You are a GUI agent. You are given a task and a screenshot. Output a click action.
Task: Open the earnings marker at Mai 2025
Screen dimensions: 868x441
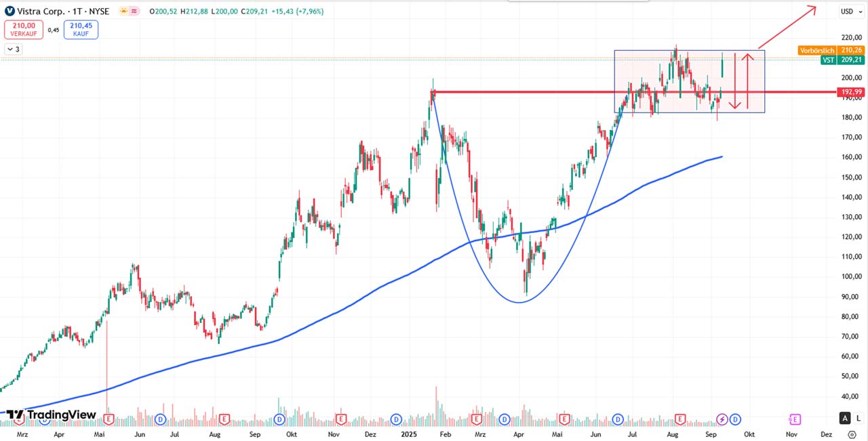pos(563,419)
